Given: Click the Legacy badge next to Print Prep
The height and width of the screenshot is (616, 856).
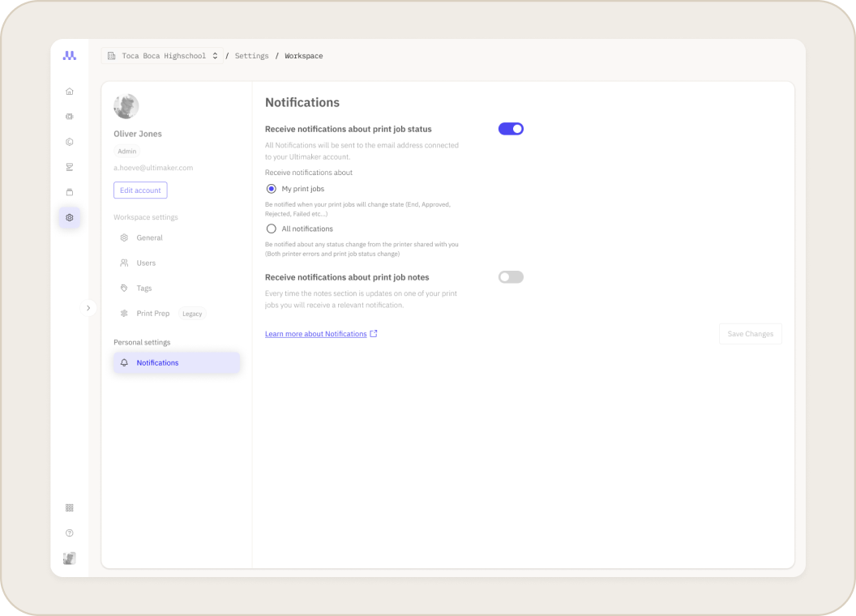Looking at the screenshot, I should click(x=192, y=314).
